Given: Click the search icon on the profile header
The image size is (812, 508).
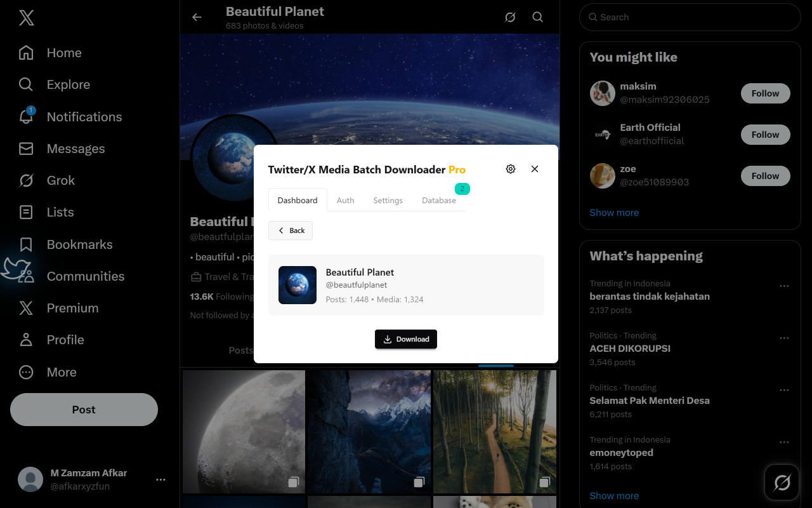Looking at the screenshot, I should click(537, 17).
